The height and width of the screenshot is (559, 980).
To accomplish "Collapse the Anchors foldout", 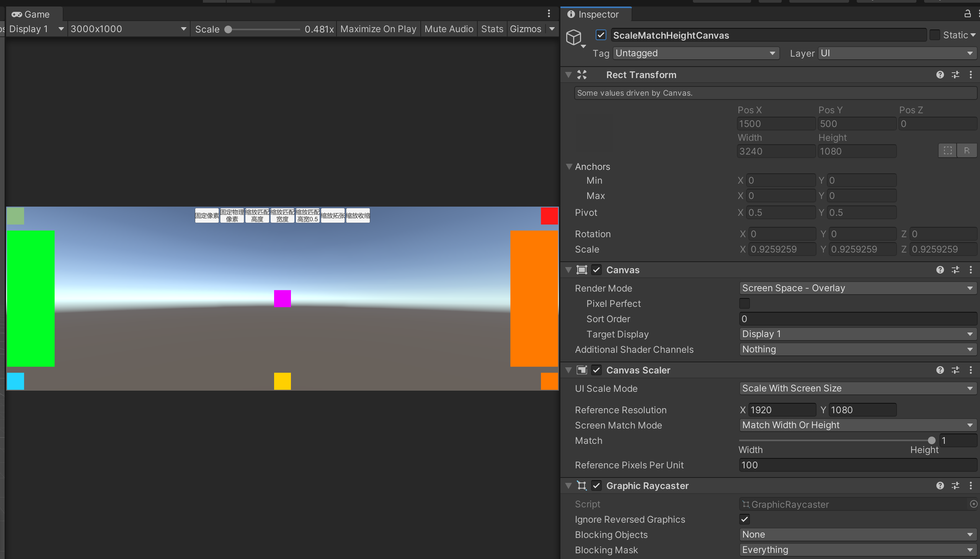I will (569, 166).
